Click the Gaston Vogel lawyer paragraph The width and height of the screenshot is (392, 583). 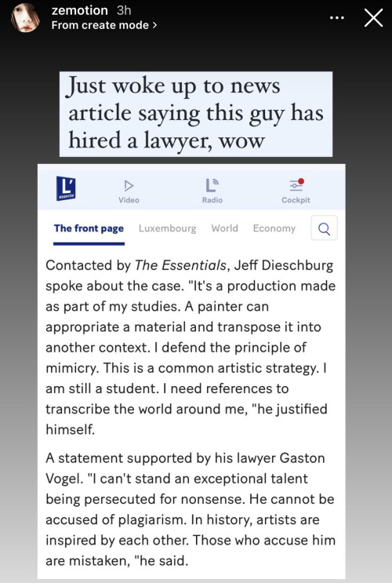coord(191,509)
